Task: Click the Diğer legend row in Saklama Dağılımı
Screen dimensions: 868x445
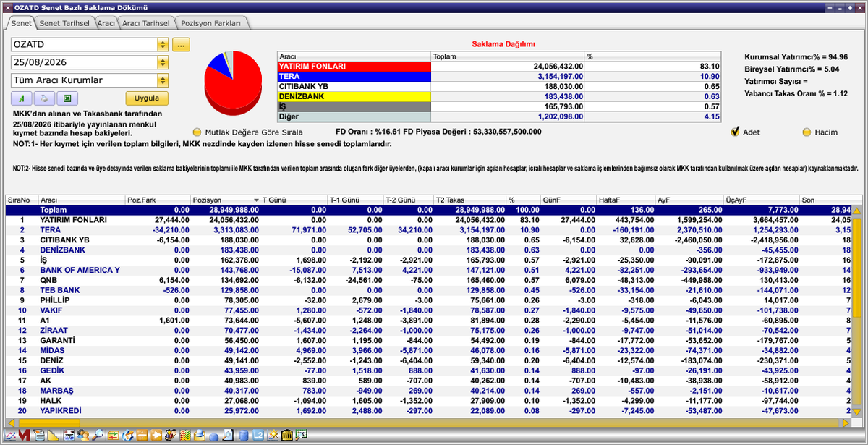Action: tap(499, 116)
